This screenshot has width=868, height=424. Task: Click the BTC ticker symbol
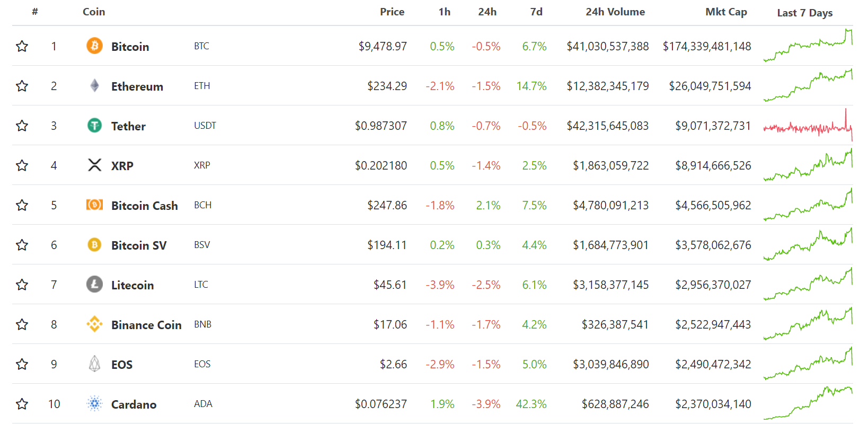tap(201, 46)
